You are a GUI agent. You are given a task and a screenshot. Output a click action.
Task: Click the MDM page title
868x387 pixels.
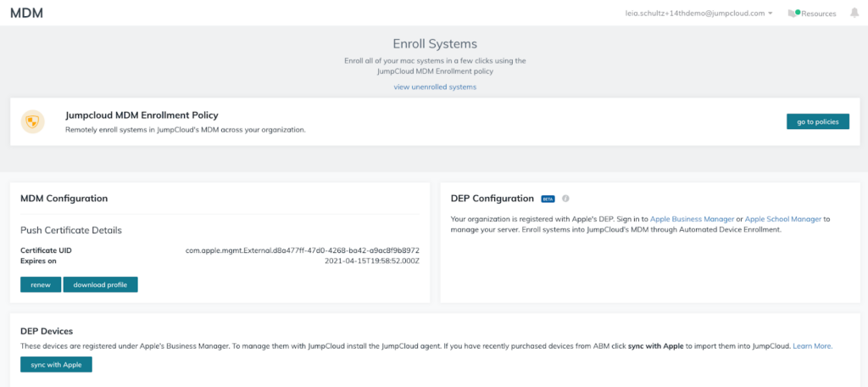(x=26, y=13)
